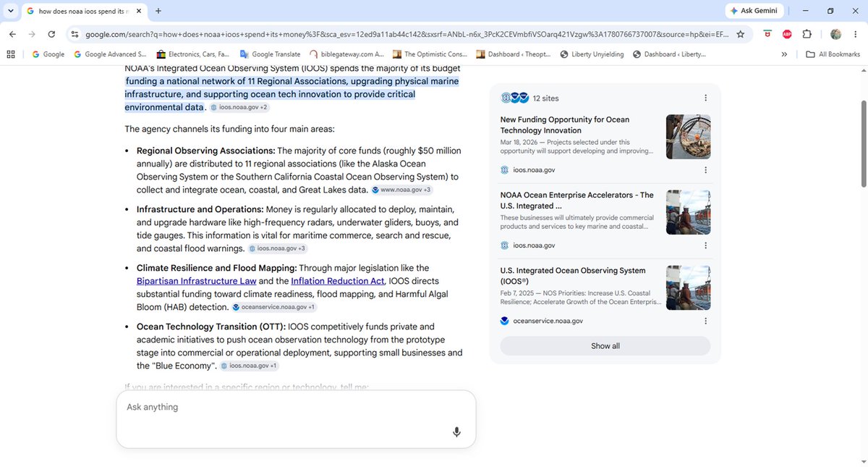Click the ioos.noaa.gov +3 source chip
The image size is (868, 467).
278,248
